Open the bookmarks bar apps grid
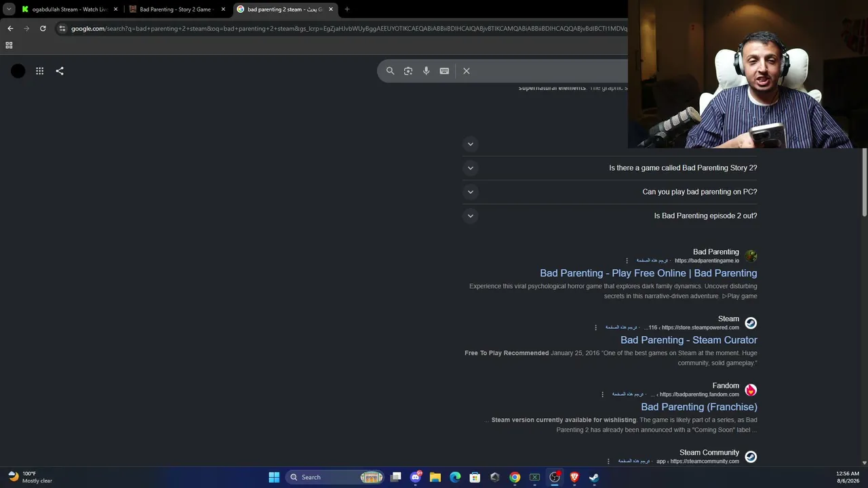 point(9,45)
